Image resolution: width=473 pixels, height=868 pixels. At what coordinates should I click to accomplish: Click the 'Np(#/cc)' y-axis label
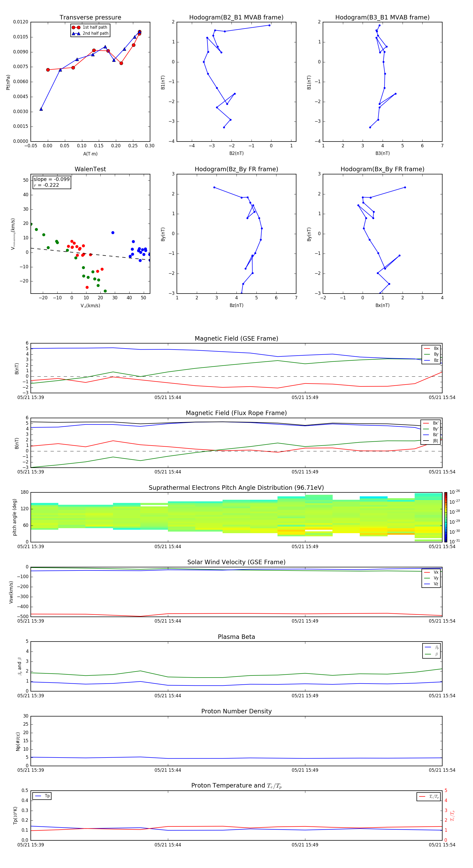pyautogui.click(x=18, y=741)
